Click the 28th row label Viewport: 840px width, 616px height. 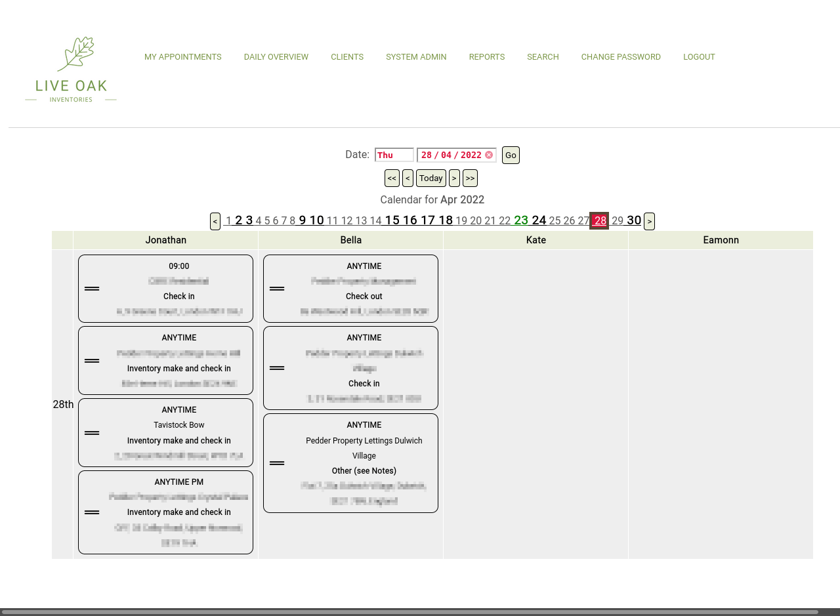[63, 405]
